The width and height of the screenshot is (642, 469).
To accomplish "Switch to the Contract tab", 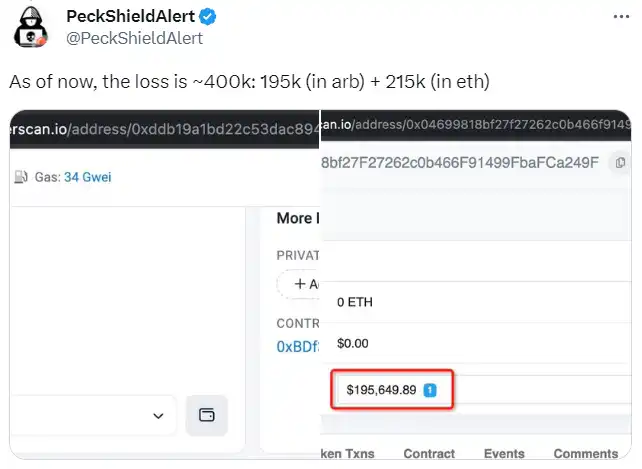I will [429, 454].
